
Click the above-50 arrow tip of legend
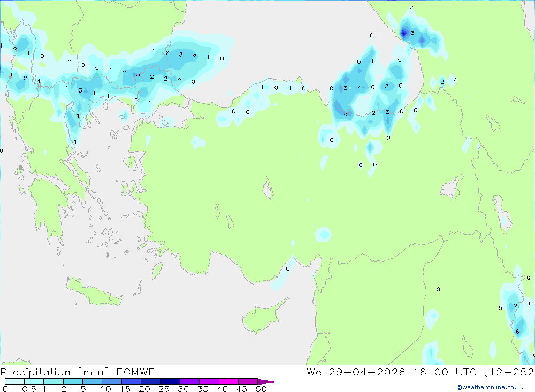pyautogui.click(x=267, y=381)
